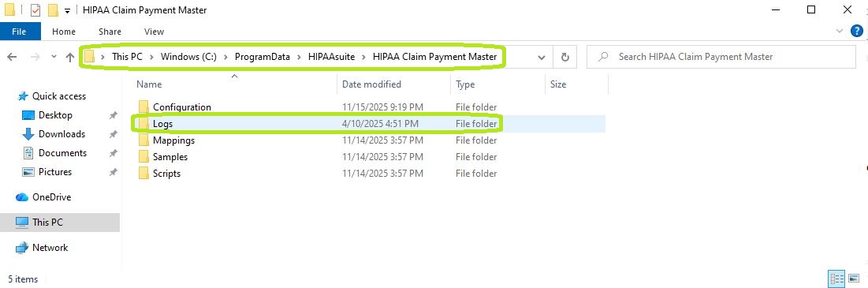Click the Scripts 'File folder' type cell
Image resolution: width=868 pixels, height=288 pixels.
pyautogui.click(x=477, y=174)
